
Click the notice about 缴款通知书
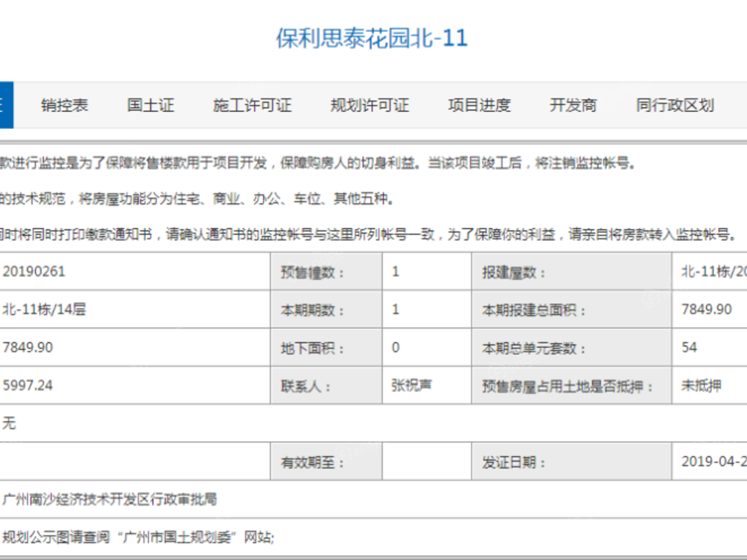tap(369, 235)
